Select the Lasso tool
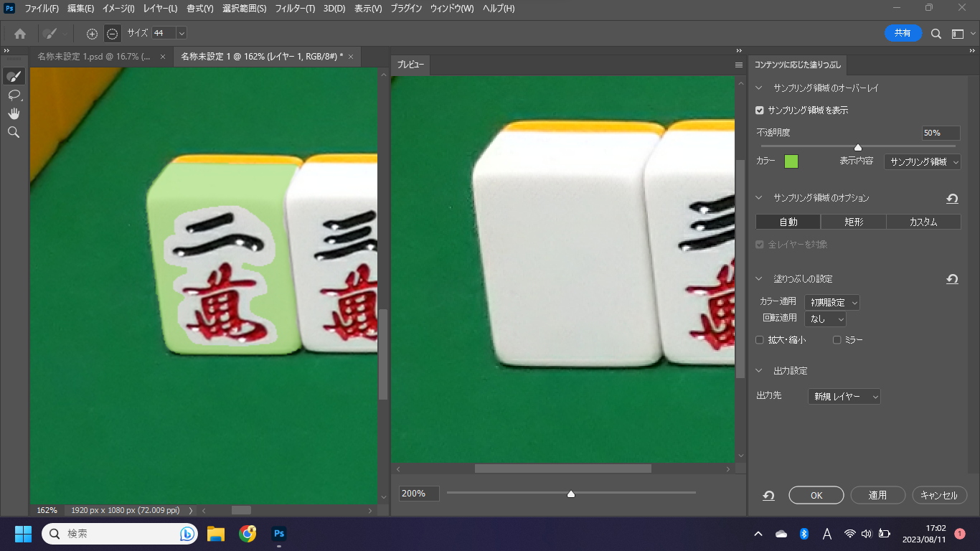The image size is (980, 551). 14,95
